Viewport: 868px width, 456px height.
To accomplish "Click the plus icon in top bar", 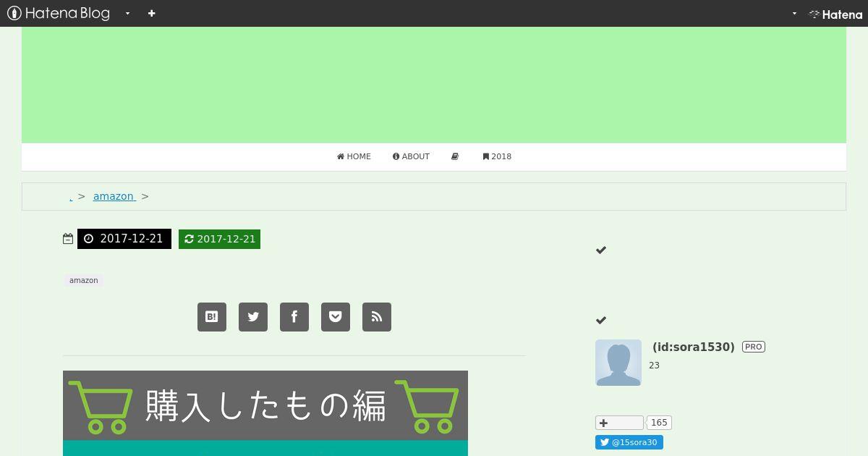I will 151,13.
